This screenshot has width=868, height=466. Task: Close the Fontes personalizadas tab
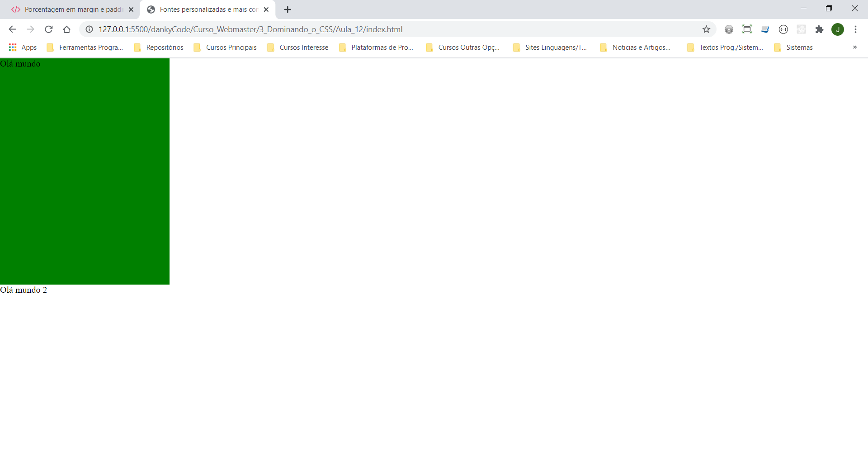pyautogui.click(x=266, y=10)
